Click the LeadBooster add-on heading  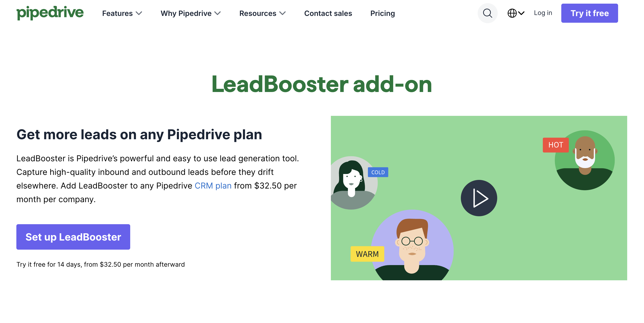coord(322,84)
